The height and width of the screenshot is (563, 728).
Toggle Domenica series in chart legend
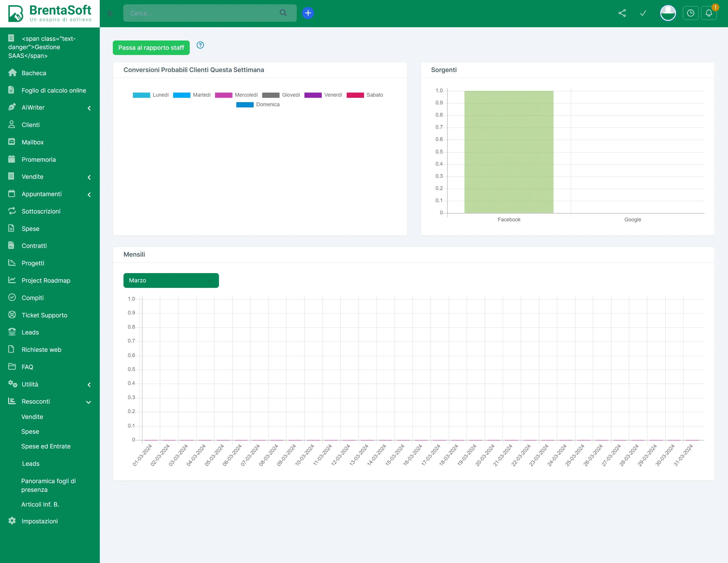(258, 105)
